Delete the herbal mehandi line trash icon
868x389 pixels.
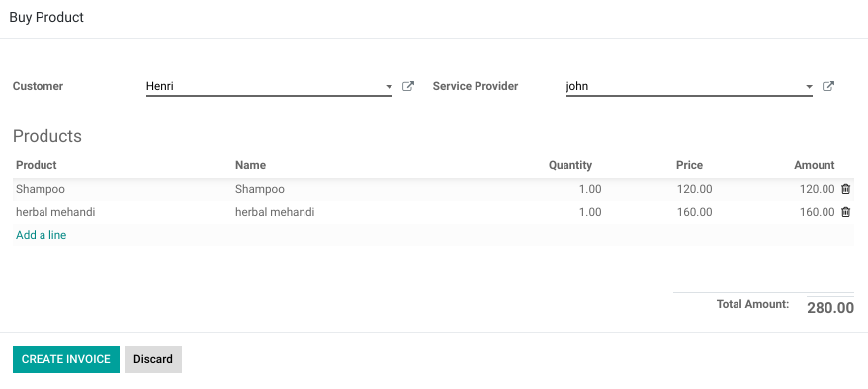pos(846,212)
